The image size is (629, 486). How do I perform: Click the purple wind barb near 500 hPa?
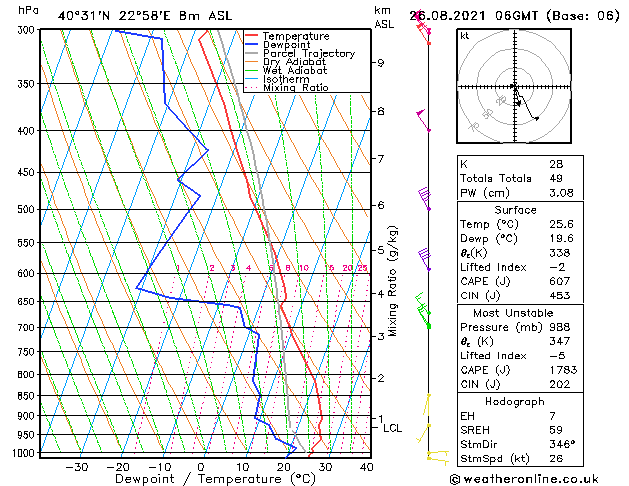(x=424, y=198)
